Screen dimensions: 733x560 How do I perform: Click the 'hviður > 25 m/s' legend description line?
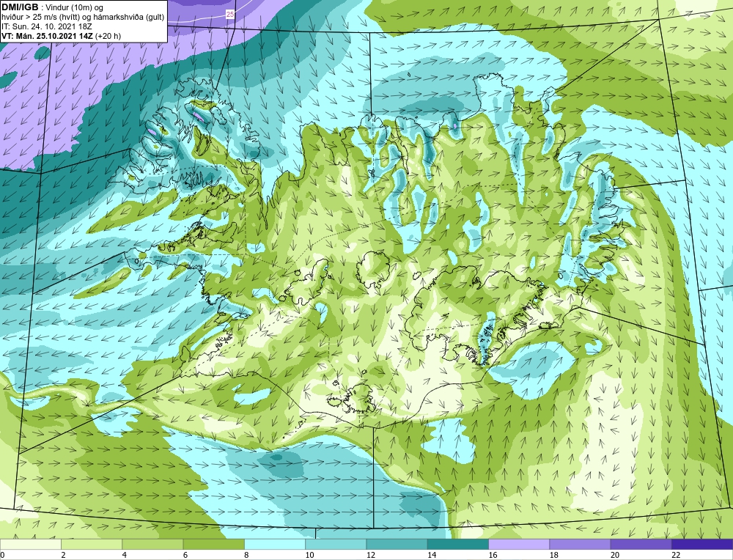pos(83,18)
